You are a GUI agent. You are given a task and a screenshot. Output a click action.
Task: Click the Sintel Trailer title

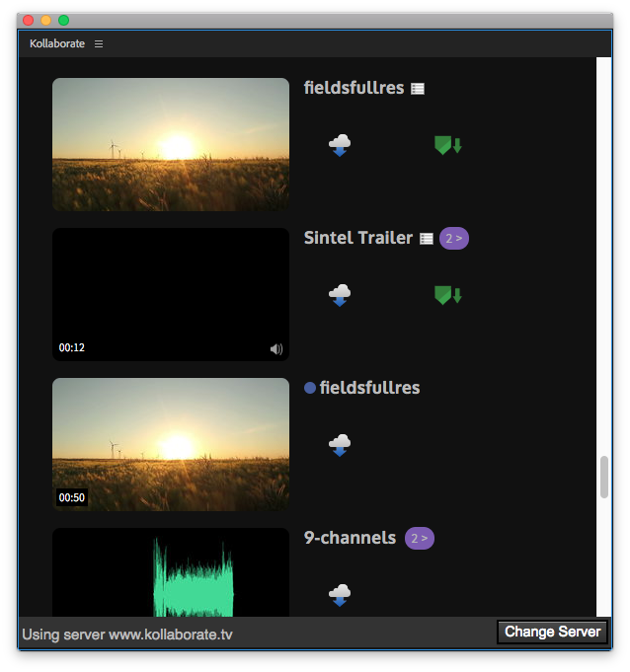(x=358, y=238)
